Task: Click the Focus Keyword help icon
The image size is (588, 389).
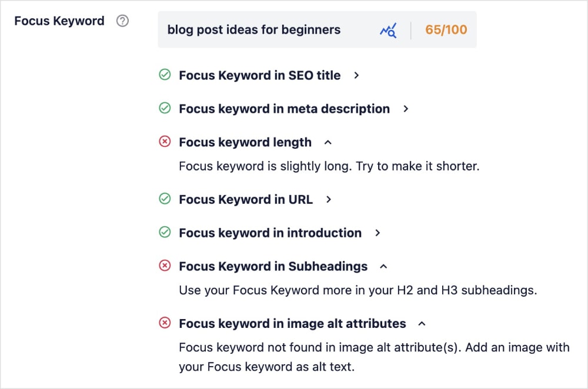Action: click(122, 21)
